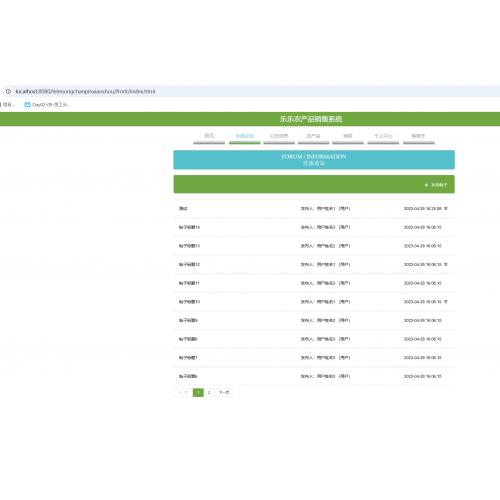500x500 pixels.
Task: Go to the 农产品 products tab
Action: [x=313, y=136]
